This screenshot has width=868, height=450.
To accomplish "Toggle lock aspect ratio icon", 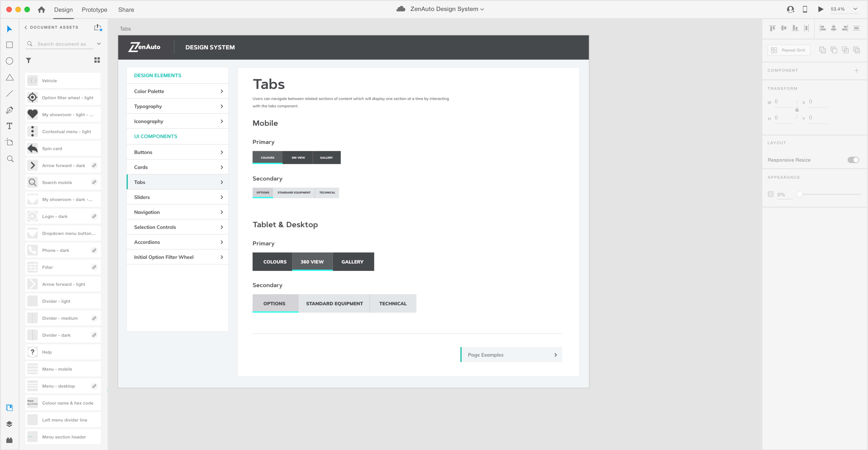I will [797, 110].
